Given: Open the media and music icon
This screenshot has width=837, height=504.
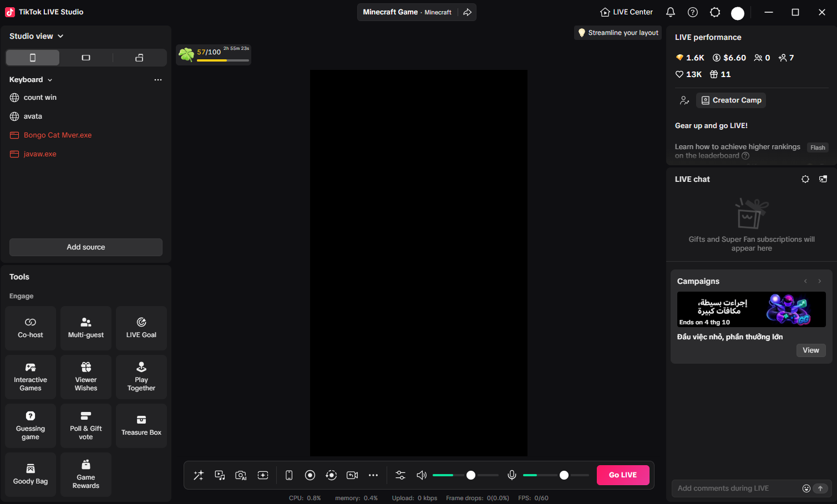Looking at the screenshot, I should [x=220, y=475].
